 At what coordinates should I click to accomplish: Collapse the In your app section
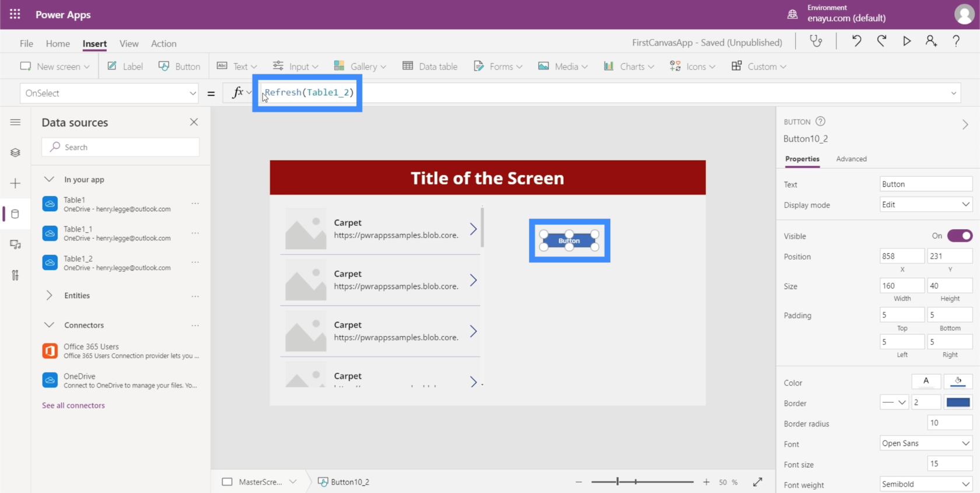pyautogui.click(x=50, y=179)
